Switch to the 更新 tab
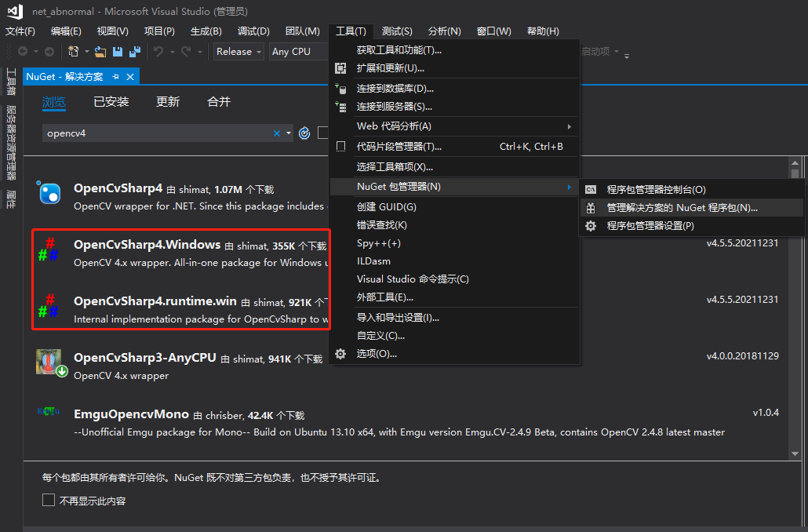 coord(168,101)
